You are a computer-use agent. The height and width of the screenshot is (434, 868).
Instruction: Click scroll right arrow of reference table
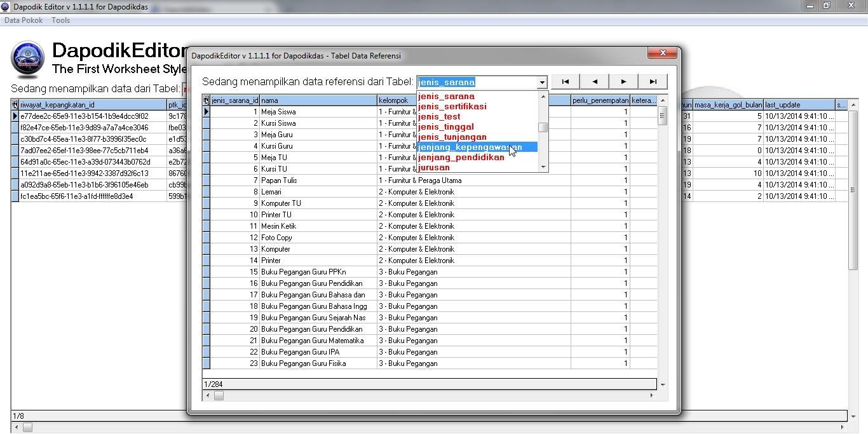[x=651, y=395]
